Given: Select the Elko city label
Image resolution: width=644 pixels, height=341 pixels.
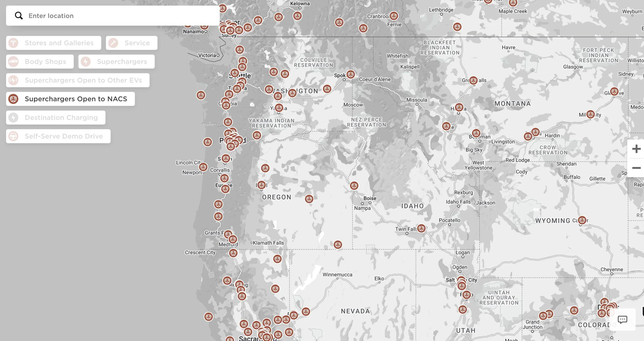Looking at the screenshot, I should tap(379, 278).
